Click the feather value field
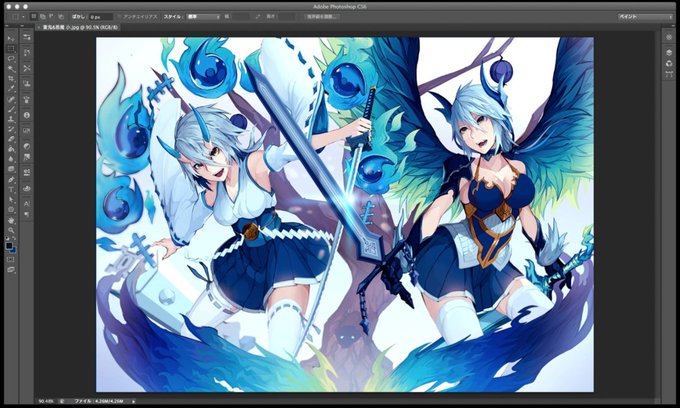This screenshot has height=408, width=680. 101,17
